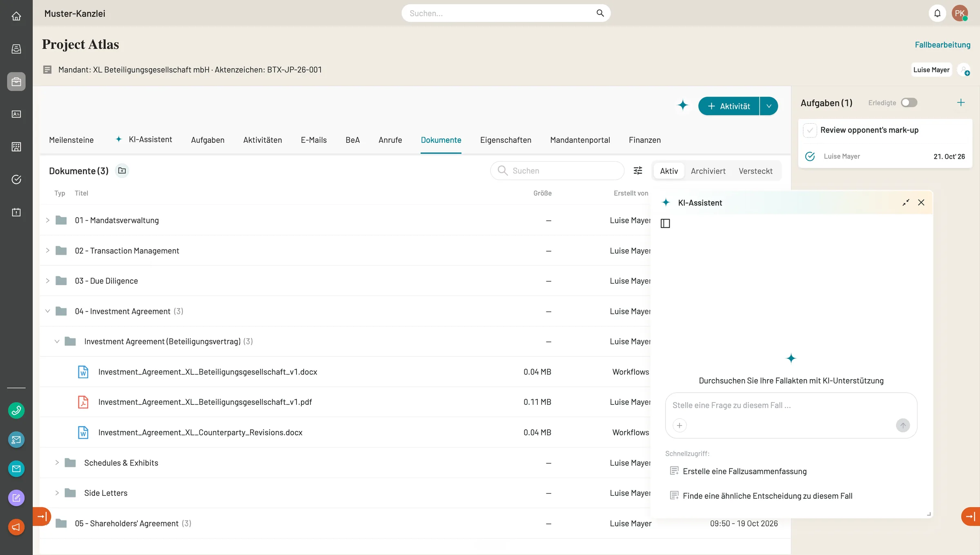
Task: Check off Review opponent's mark-up task
Action: tap(810, 130)
